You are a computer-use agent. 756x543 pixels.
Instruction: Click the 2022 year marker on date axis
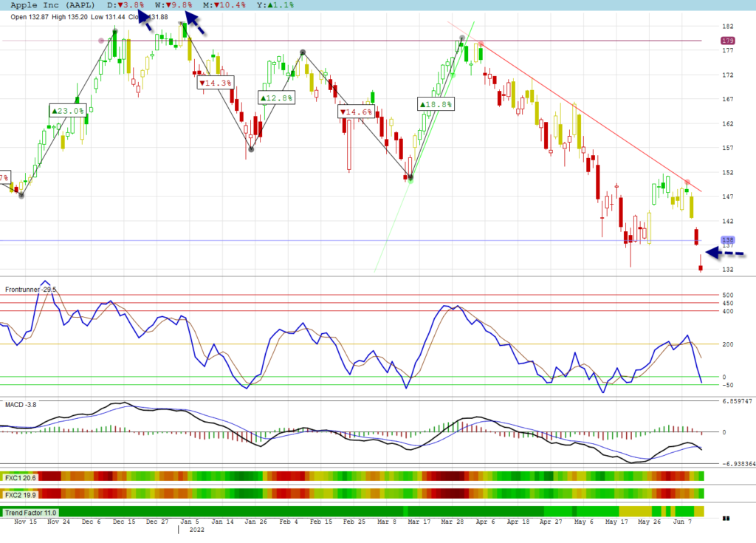pos(196,530)
